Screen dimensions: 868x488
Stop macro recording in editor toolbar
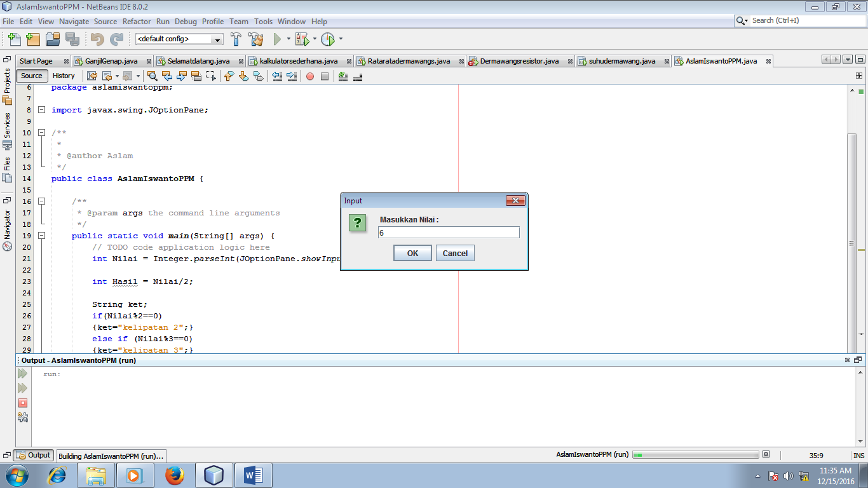[325, 76]
